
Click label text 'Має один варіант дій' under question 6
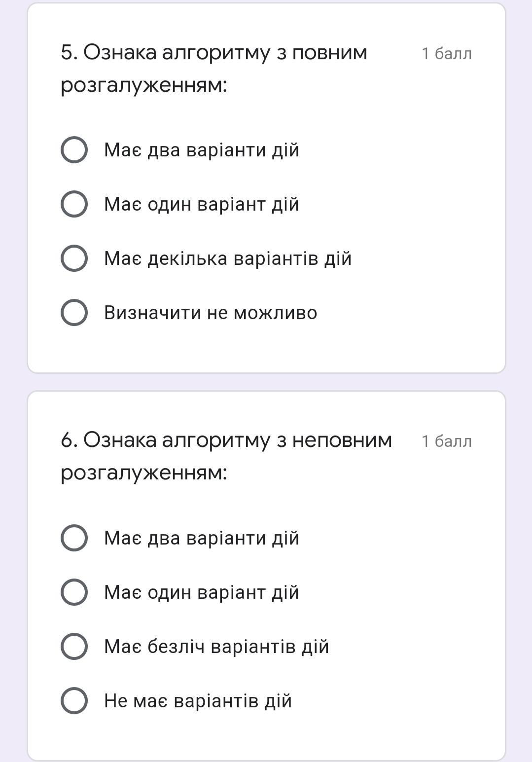coord(201,592)
